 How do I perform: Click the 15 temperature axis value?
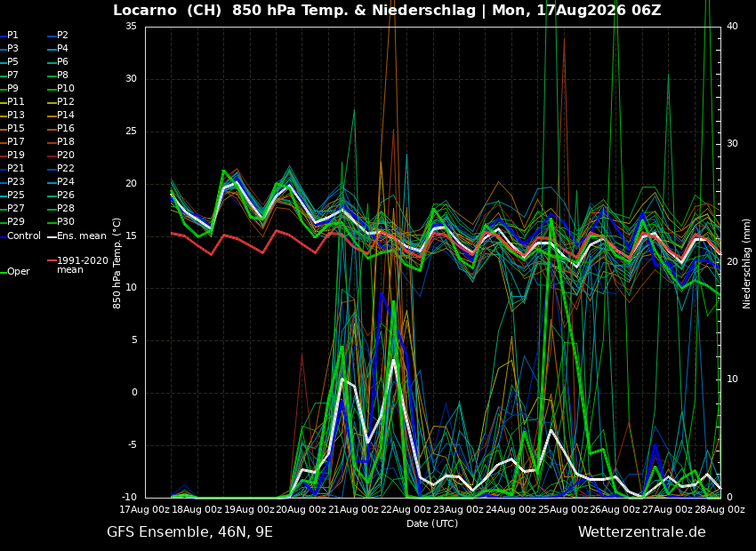(x=131, y=236)
